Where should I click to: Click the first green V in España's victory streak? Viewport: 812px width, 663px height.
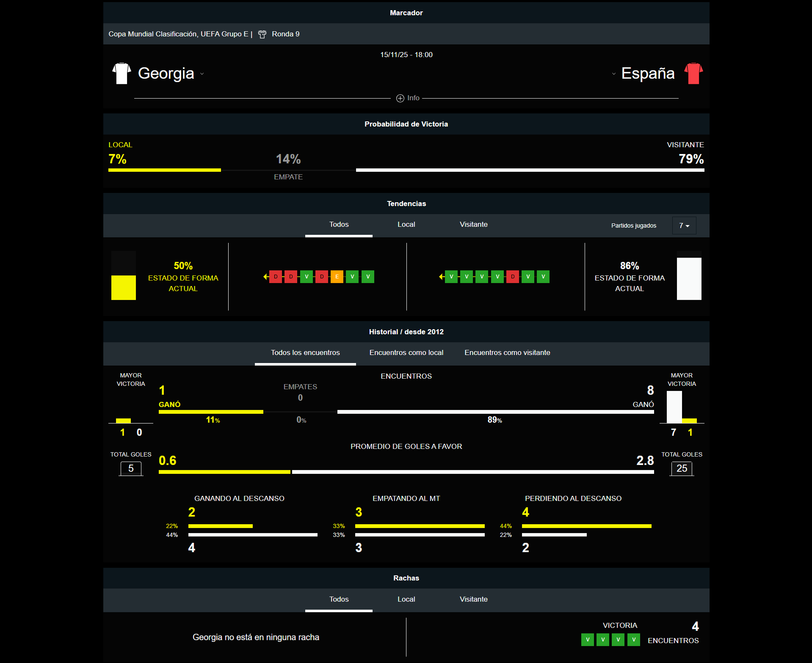point(587,640)
